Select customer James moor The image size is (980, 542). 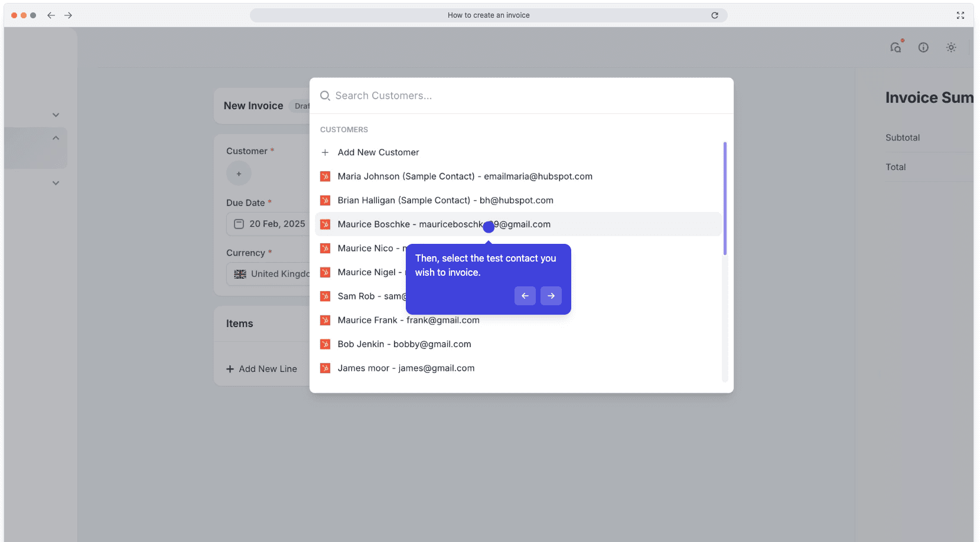click(x=518, y=368)
